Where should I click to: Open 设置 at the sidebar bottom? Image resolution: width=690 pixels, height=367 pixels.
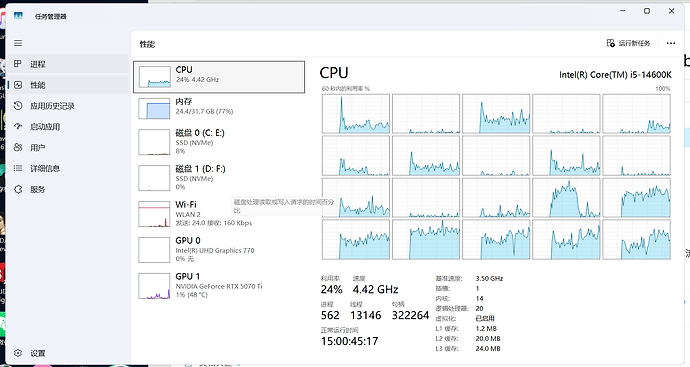coord(68,353)
